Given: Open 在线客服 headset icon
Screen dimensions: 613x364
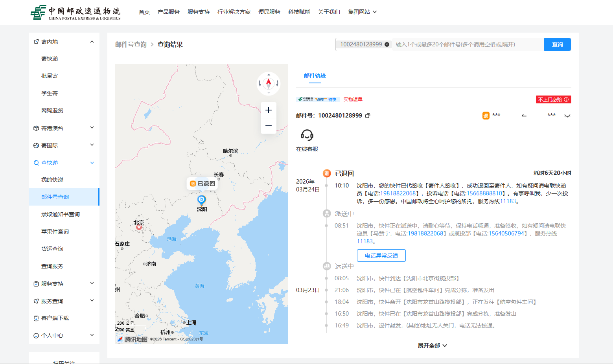Looking at the screenshot, I should [307, 135].
